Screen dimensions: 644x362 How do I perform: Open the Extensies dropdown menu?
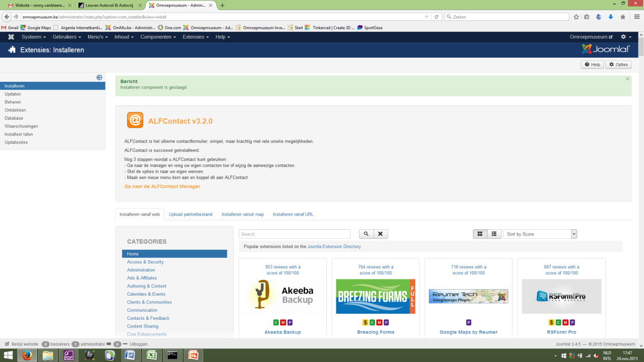pos(196,37)
